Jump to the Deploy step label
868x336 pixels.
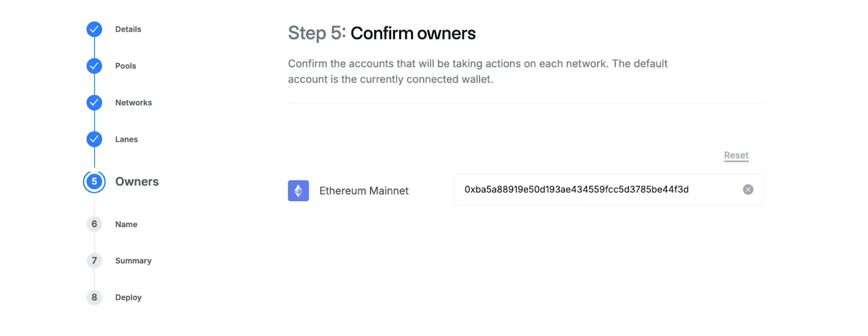pos(128,298)
